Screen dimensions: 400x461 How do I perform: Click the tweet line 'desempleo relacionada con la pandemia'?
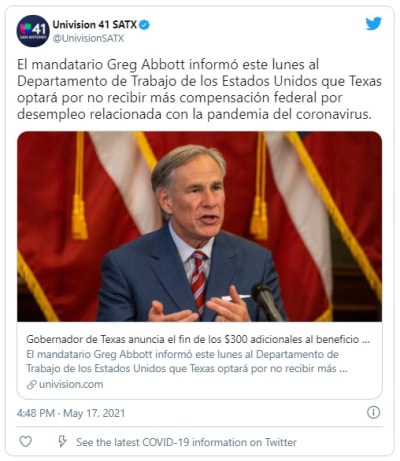[194, 114]
